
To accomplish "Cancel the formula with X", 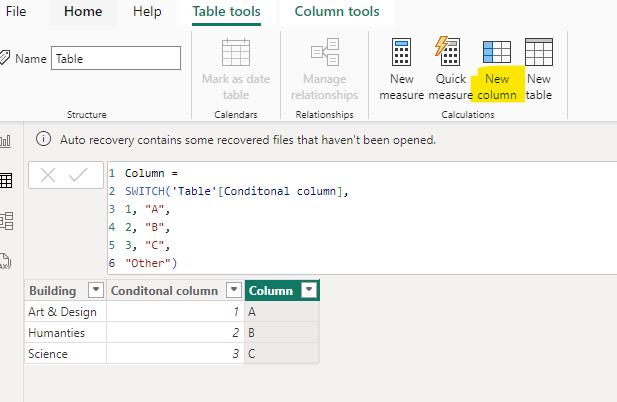I will [x=48, y=175].
